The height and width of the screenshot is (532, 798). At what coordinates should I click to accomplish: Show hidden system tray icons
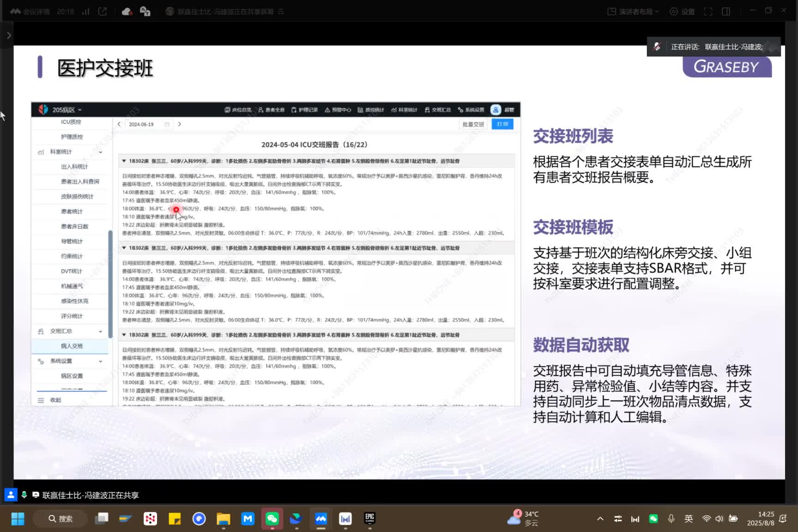coord(600,519)
